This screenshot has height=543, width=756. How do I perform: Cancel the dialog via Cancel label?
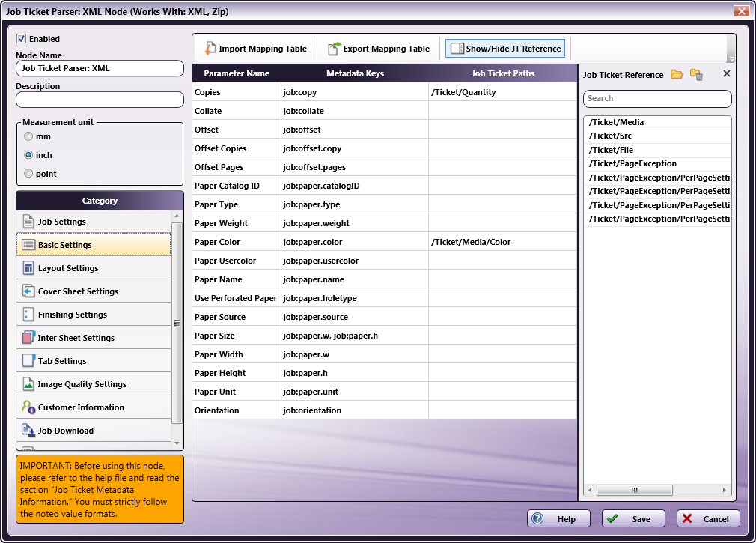[716, 519]
